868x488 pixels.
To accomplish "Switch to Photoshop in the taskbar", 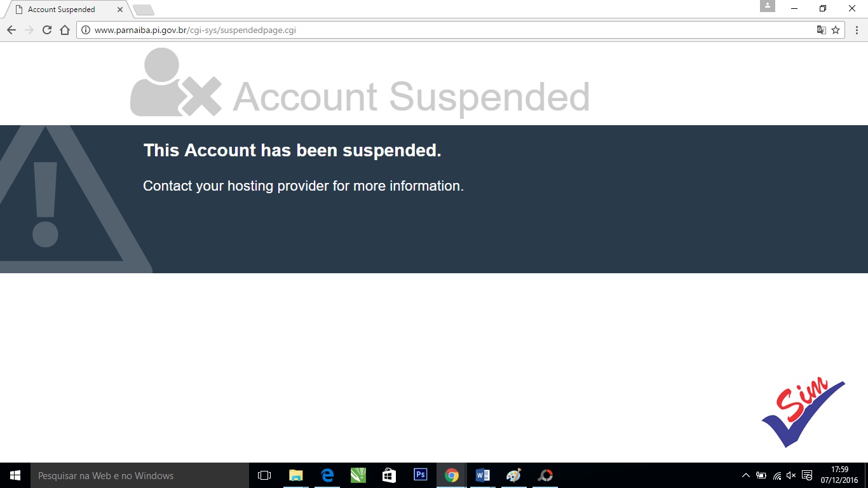I will coord(420,475).
